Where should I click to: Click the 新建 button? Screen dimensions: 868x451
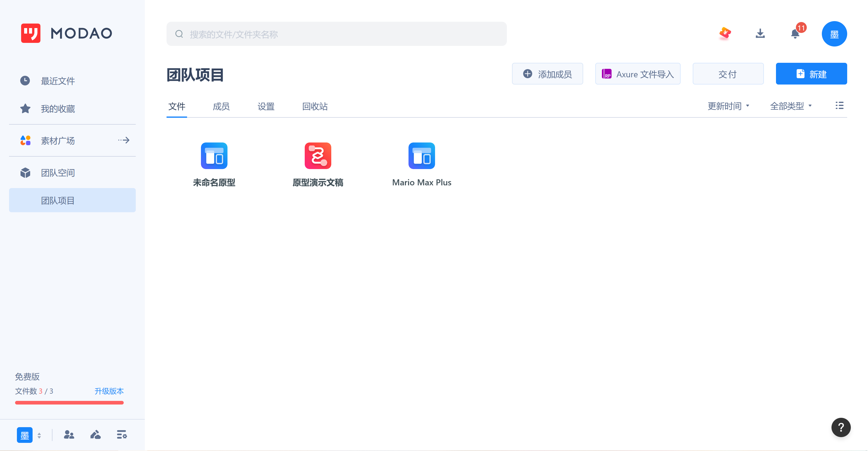(811, 74)
